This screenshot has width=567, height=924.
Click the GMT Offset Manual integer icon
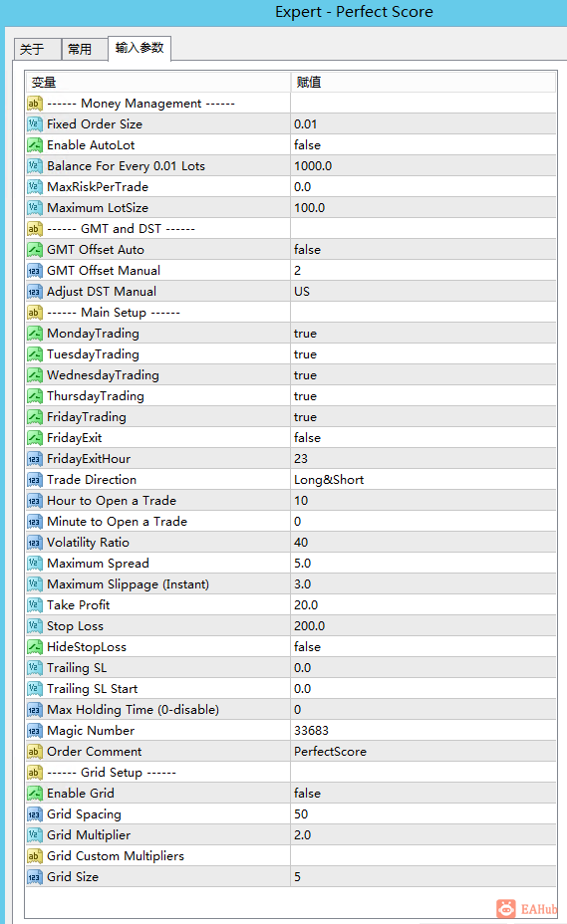pos(35,271)
